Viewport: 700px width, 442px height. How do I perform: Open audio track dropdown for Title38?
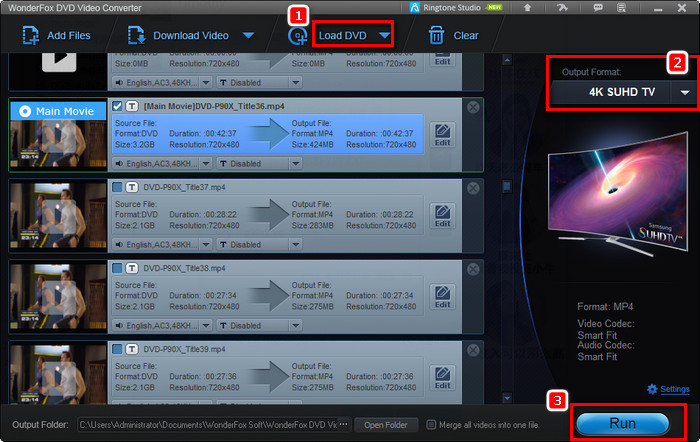point(206,325)
